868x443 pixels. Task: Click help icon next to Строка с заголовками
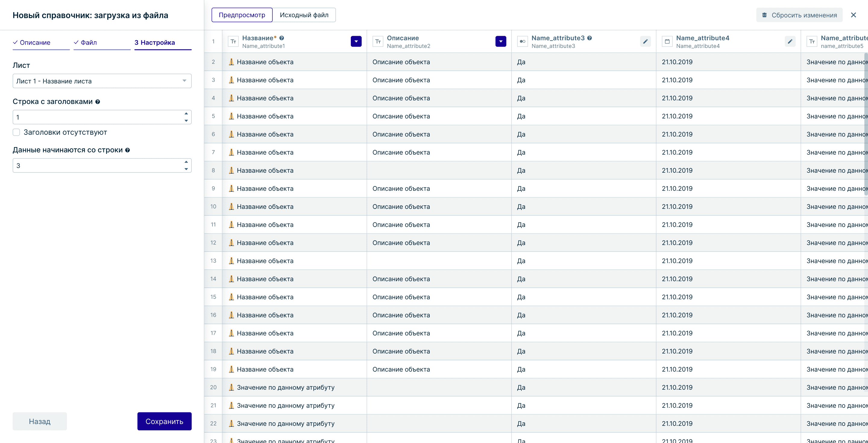click(98, 102)
